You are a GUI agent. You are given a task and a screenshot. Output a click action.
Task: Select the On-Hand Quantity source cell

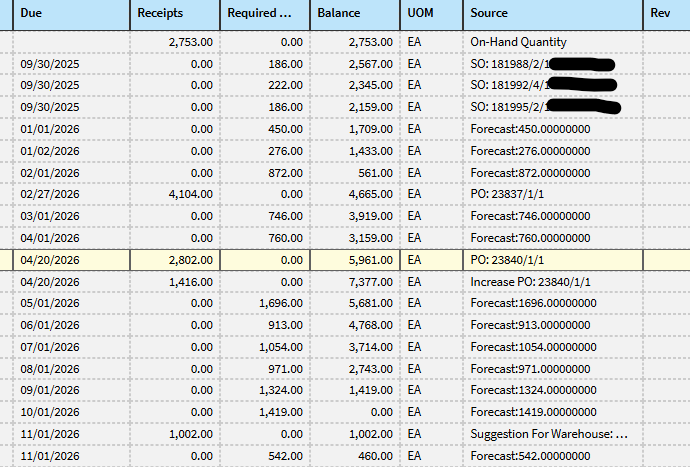(x=553, y=42)
